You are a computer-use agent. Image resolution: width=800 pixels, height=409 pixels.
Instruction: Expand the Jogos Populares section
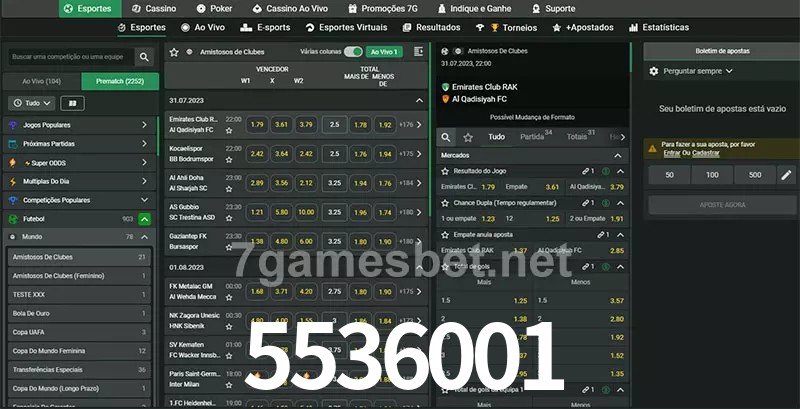point(144,125)
